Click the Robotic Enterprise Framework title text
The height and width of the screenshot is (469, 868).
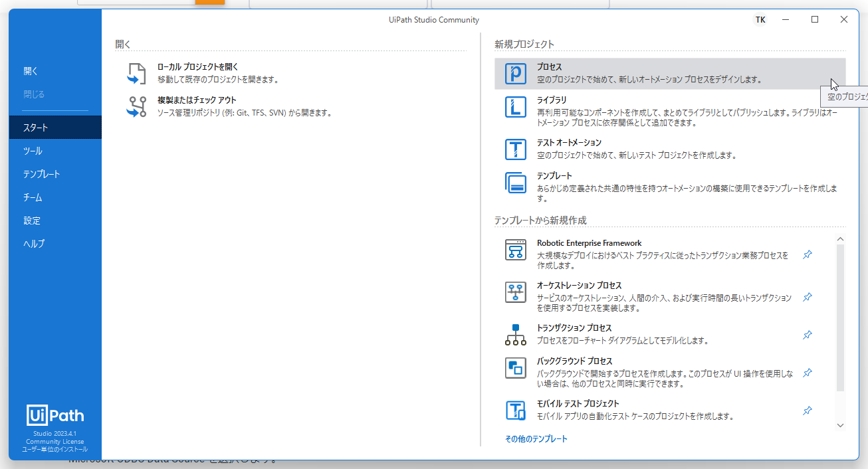(x=590, y=243)
